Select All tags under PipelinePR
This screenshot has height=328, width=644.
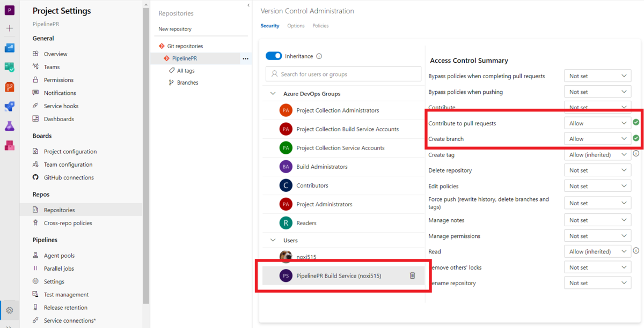tap(186, 71)
